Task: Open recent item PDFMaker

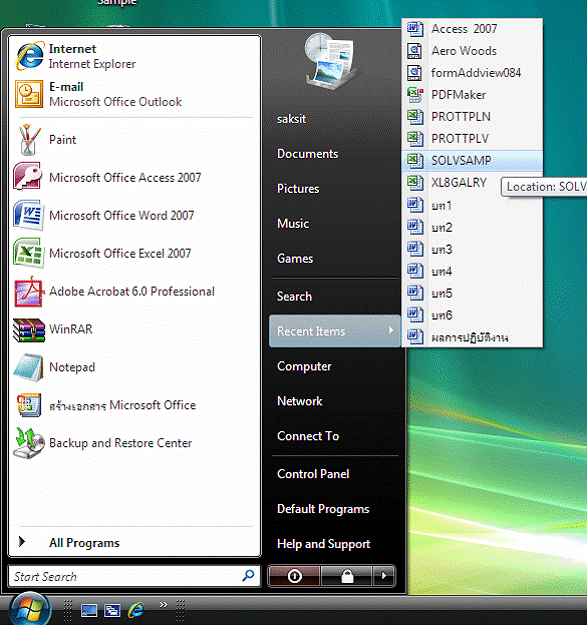Action: 472,94
